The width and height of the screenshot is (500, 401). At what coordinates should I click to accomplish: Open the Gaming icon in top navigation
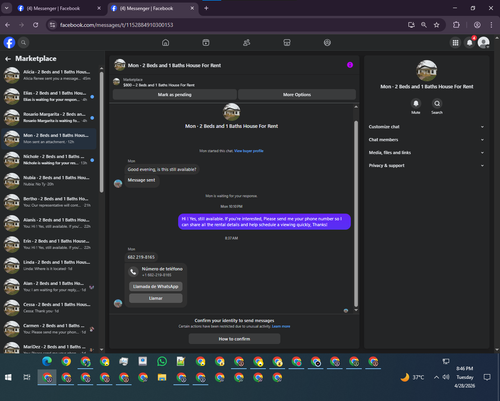(327, 43)
